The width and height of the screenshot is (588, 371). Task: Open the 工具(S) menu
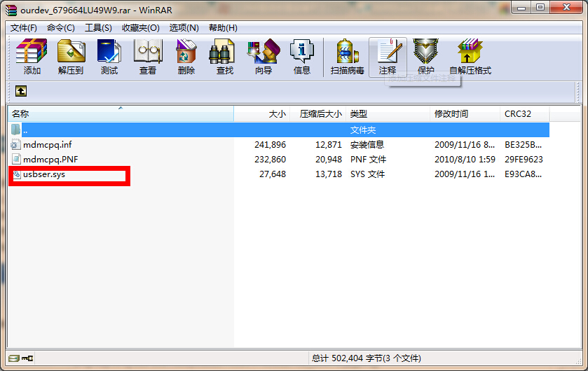click(x=98, y=28)
